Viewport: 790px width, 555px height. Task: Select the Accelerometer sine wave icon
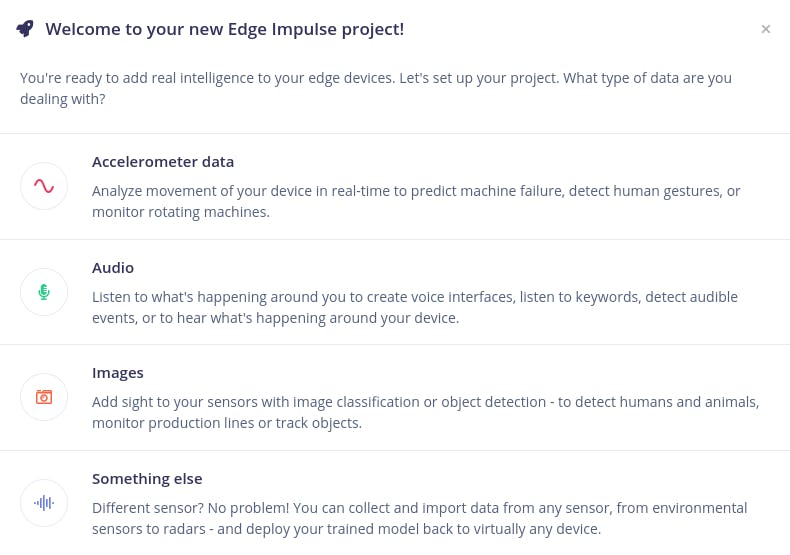pyautogui.click(x=44, y=186)
